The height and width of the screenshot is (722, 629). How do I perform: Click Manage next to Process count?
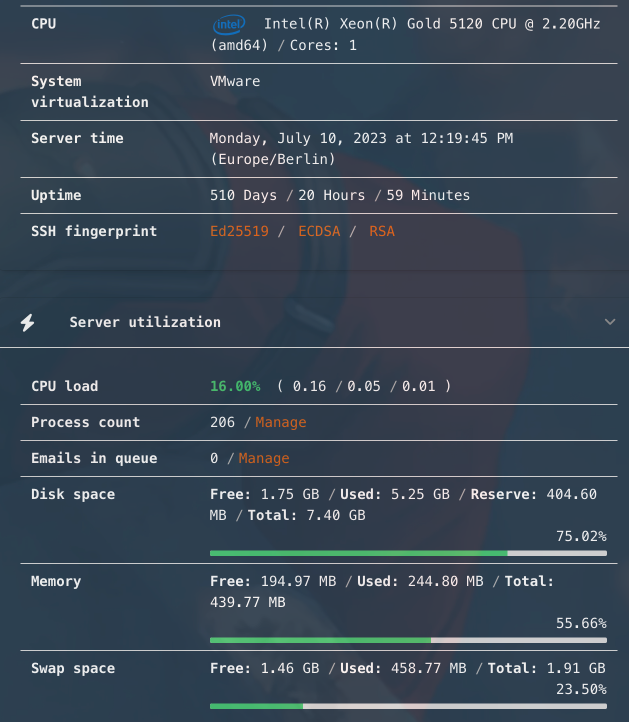click(281, 422)
